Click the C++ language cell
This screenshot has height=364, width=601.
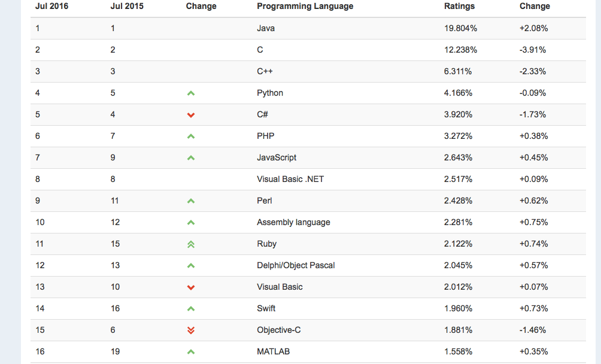pos(265,71)
